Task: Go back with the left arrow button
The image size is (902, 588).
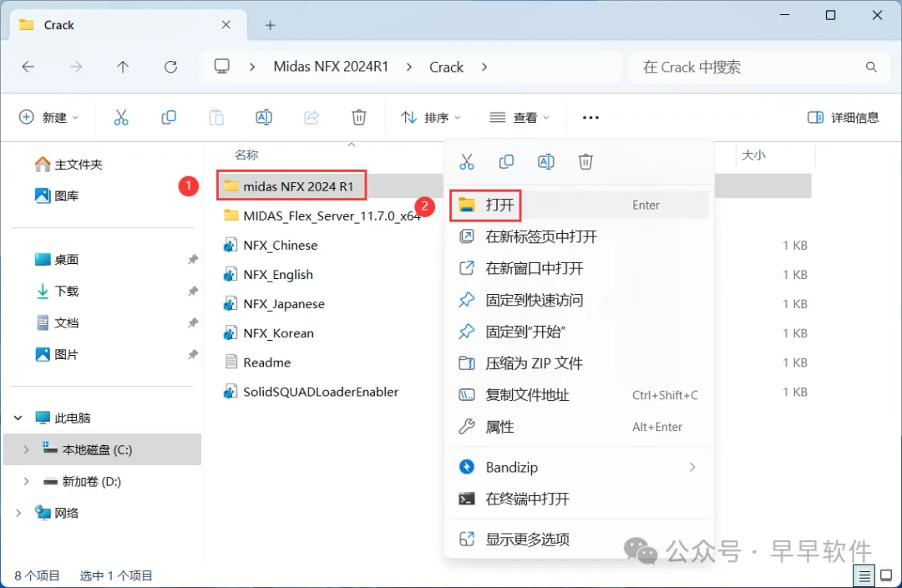Action: [28, 67]
